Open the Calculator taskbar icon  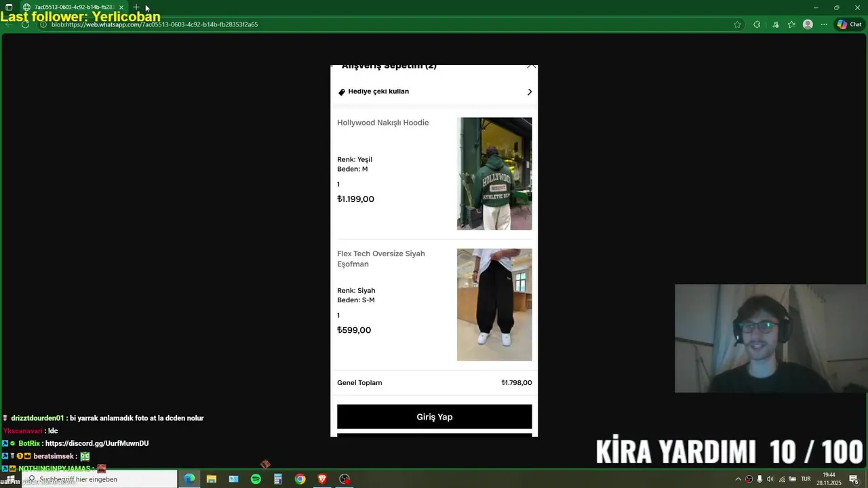(278, 479)
